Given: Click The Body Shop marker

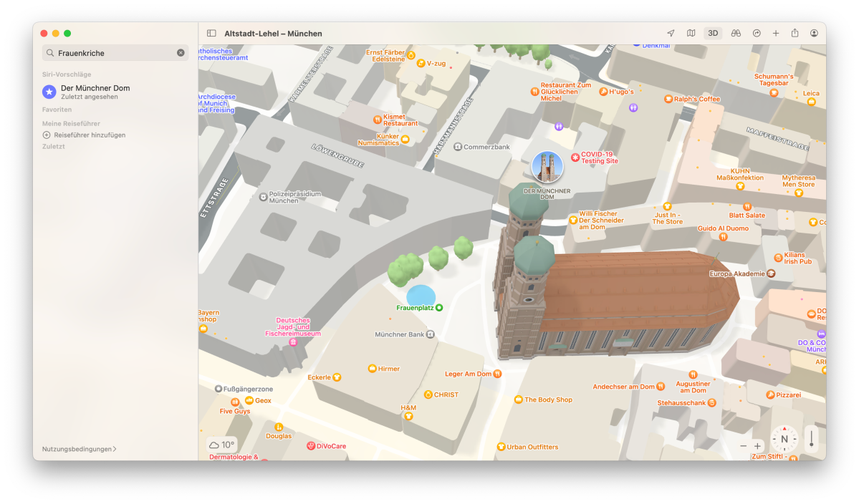Looking at the screenshot, I should (518, 399).
